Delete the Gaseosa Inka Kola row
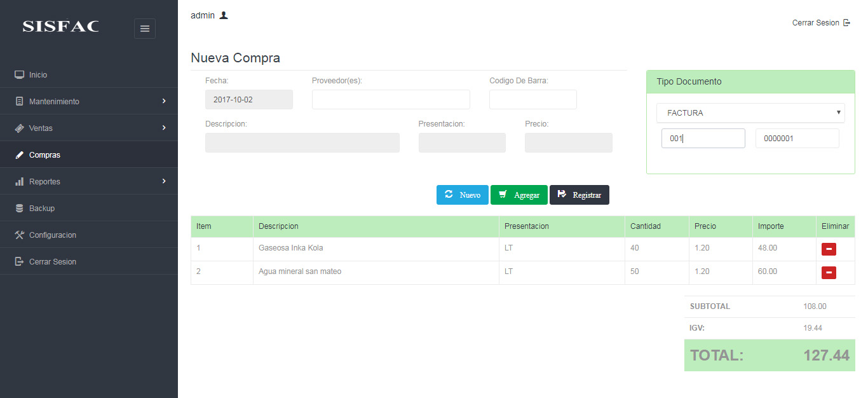 (829, 249)
